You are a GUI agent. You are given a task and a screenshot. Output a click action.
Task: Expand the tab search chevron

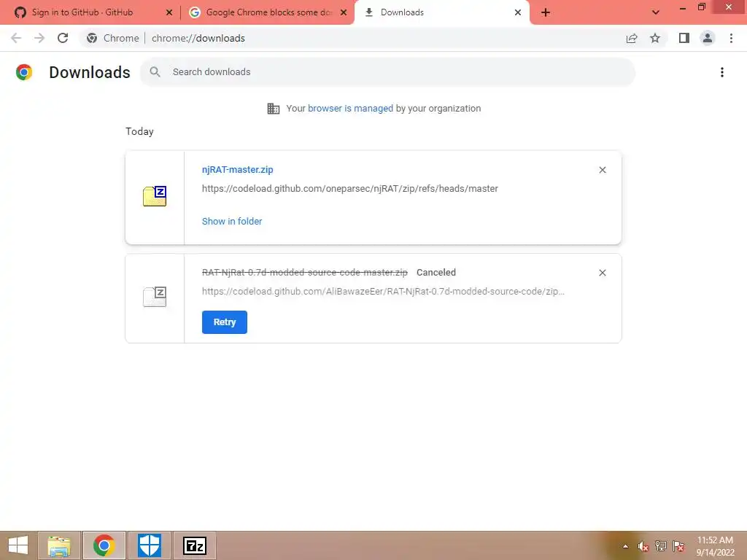656,12
